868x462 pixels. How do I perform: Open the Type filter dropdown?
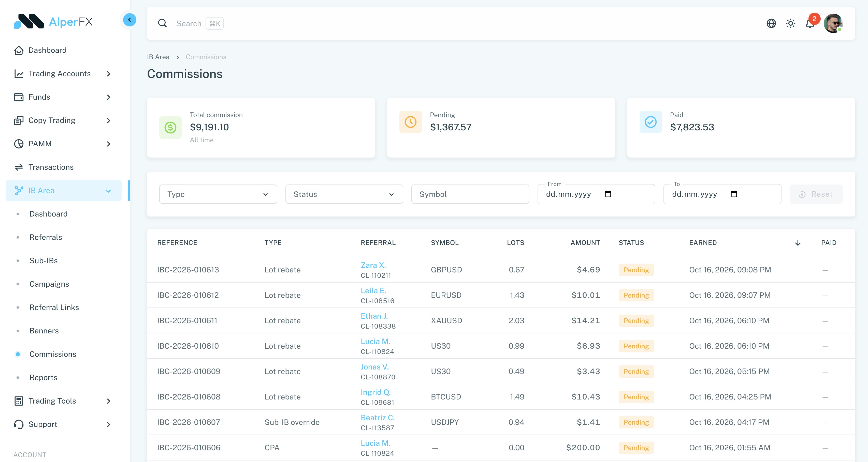pos(218,194)
